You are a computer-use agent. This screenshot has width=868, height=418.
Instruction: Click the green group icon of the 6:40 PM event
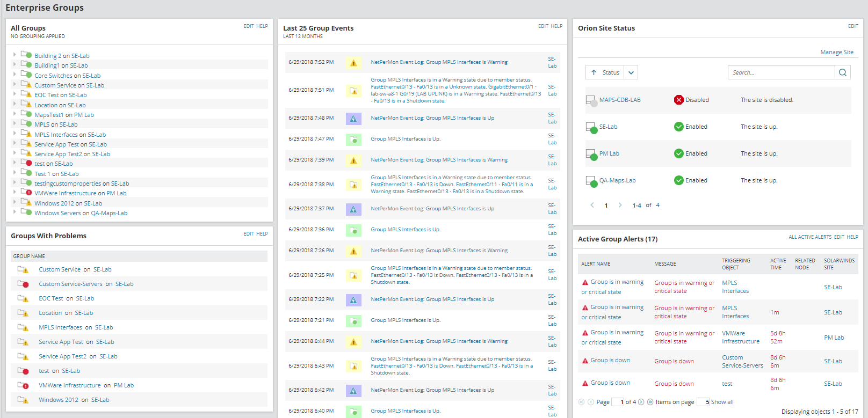tap(353, 412)
